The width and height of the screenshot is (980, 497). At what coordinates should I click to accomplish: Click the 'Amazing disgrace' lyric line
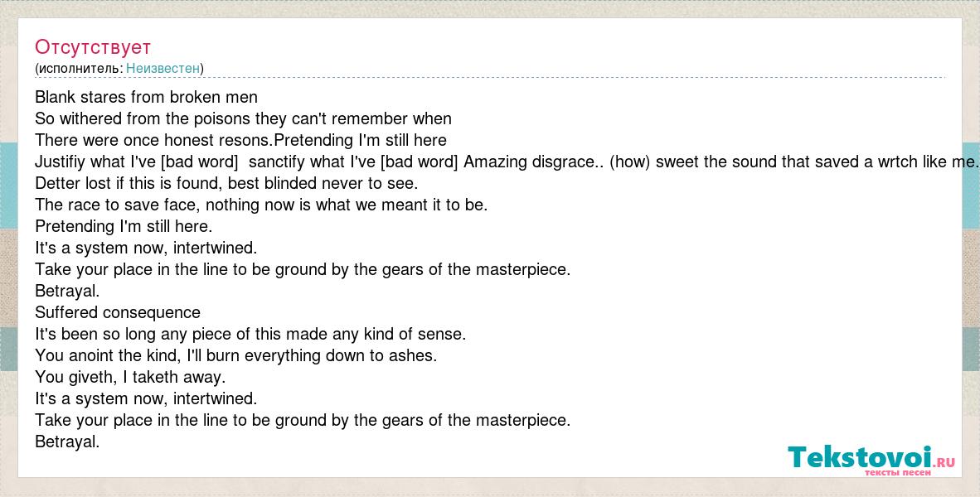point(507,162)
